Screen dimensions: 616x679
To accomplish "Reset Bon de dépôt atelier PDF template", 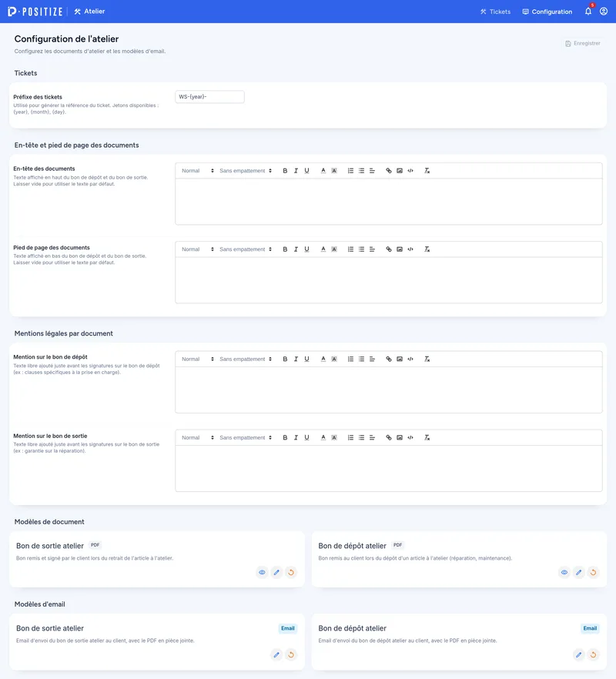I will click(x=593, y=573).
